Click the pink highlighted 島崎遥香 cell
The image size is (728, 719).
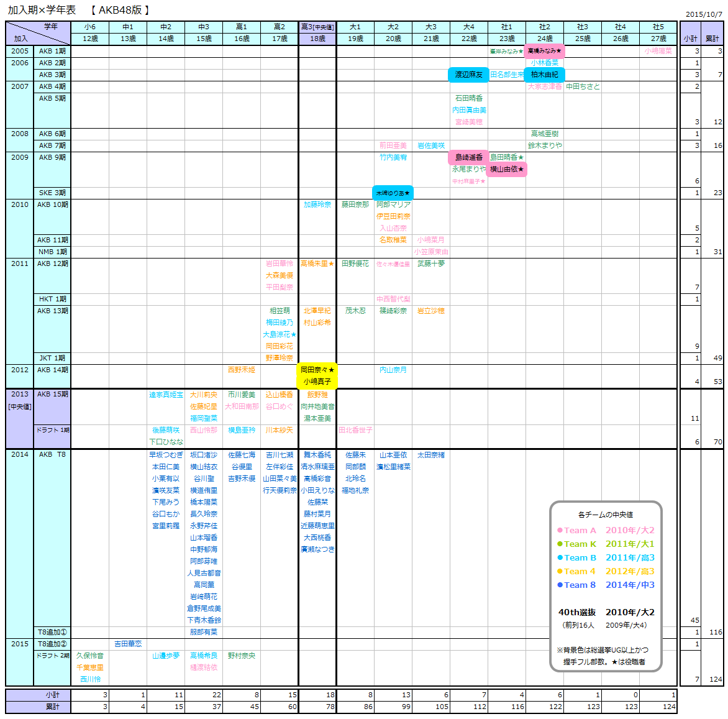coord(468,157)
